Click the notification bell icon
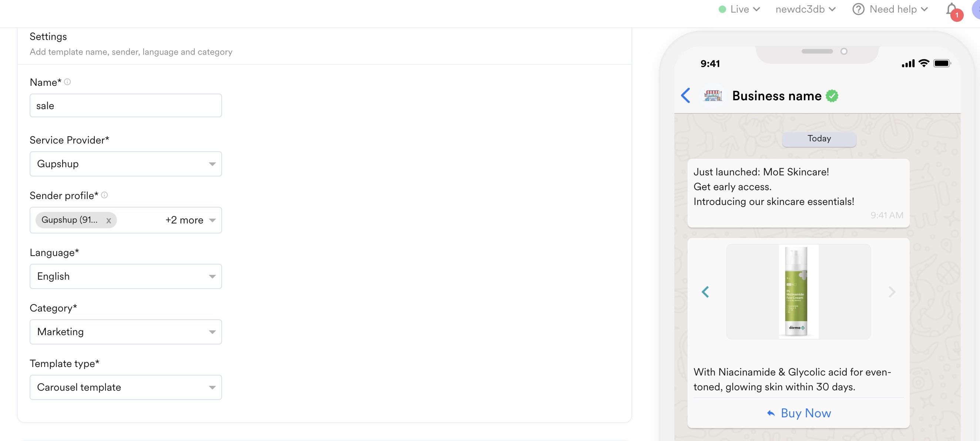The image size is (980, 441). click(x=952, y=9)
